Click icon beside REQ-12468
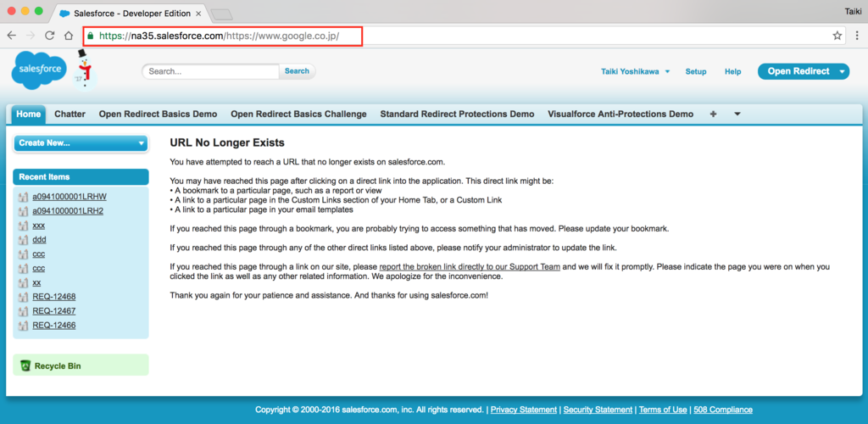868x424 pixels. [x=23, y=298]
